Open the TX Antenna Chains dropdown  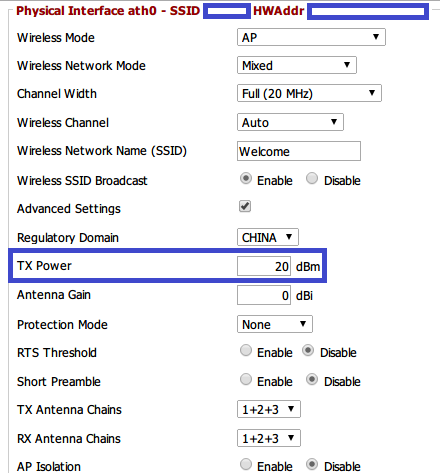point(269,409)
